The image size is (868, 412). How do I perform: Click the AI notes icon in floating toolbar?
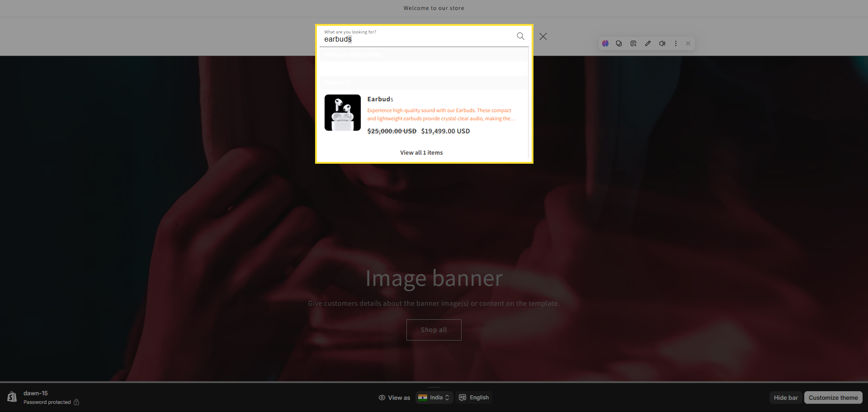(x=633, y=43)
